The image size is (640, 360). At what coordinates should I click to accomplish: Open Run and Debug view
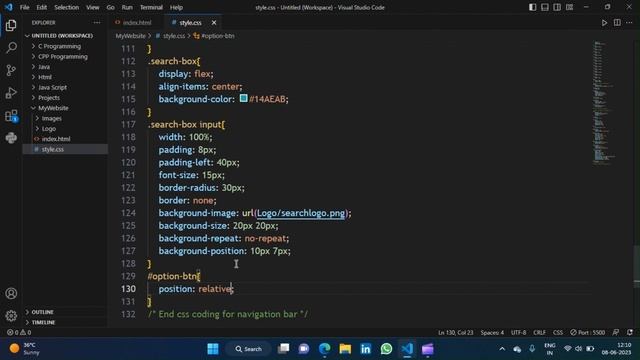pos(11,93)
